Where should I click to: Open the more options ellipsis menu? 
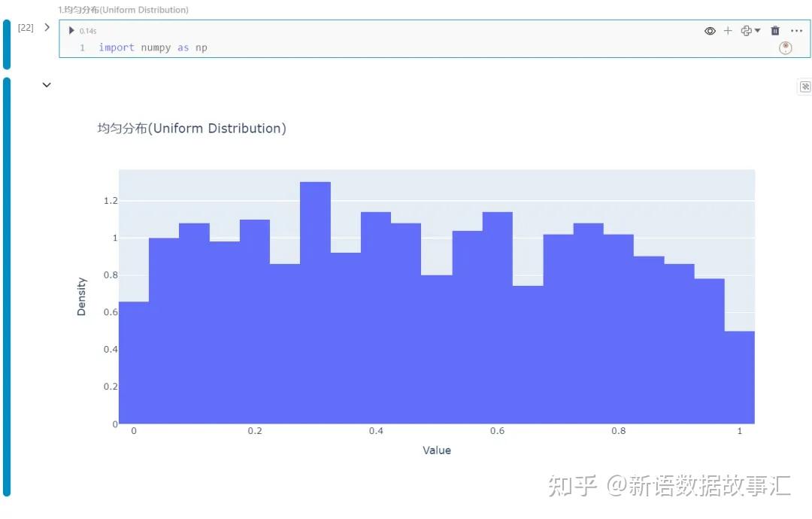797,31
